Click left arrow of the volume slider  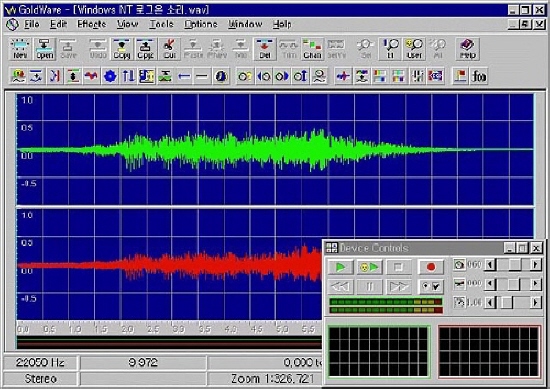tap(490, 264)
